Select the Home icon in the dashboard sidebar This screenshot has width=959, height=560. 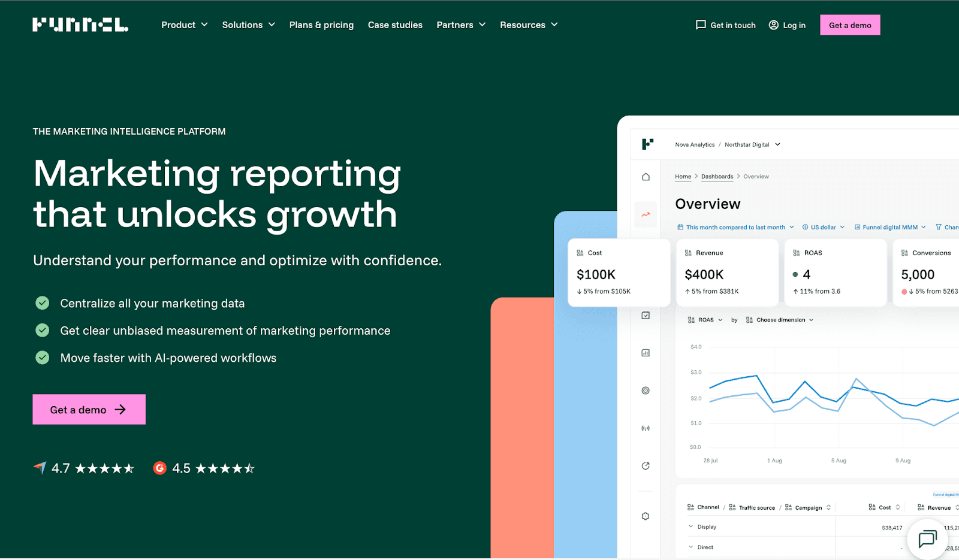646,177
